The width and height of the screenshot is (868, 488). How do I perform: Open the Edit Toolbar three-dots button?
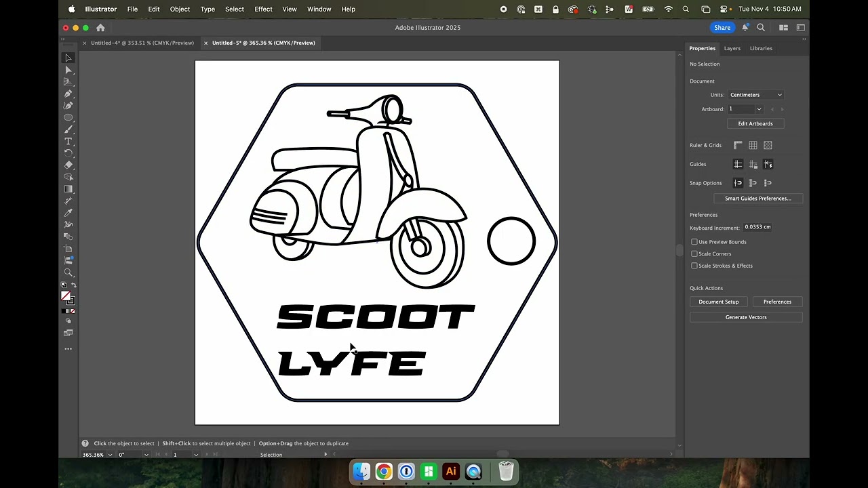[68, 348]
